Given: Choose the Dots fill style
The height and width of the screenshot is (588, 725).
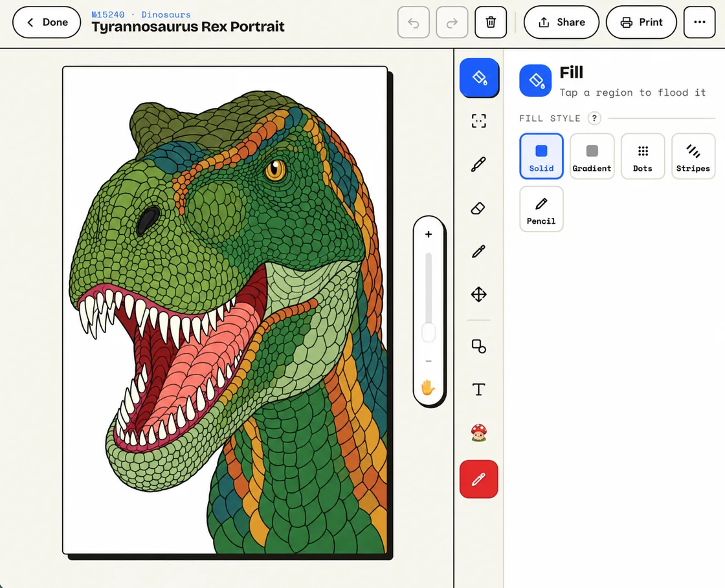Looking at the screenshot, I should 643,156.
